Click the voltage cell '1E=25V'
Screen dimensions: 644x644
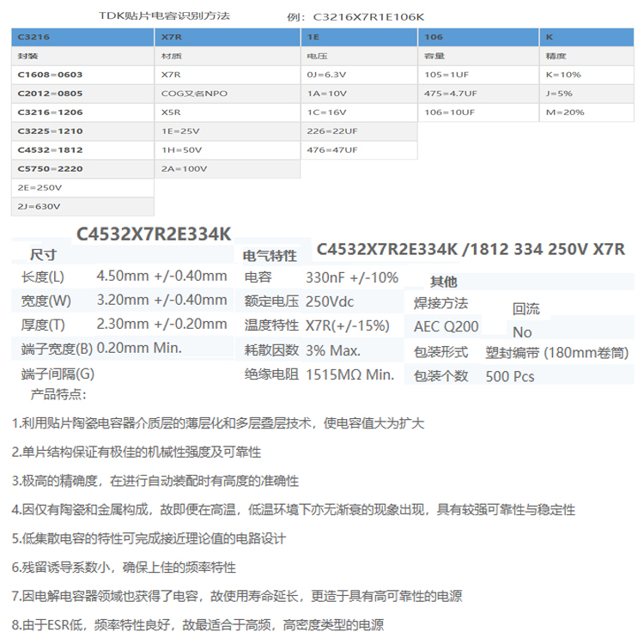coord(228,131)
